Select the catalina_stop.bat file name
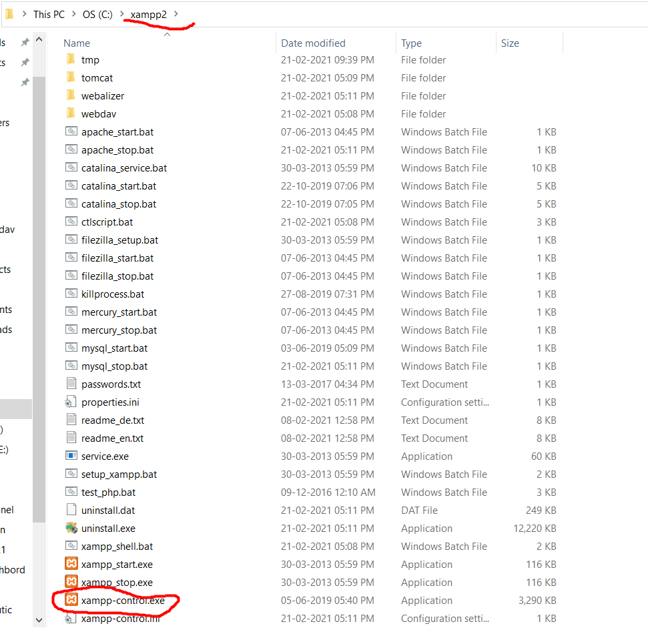This screenshot has width=648, height=644. coord(119,204)
